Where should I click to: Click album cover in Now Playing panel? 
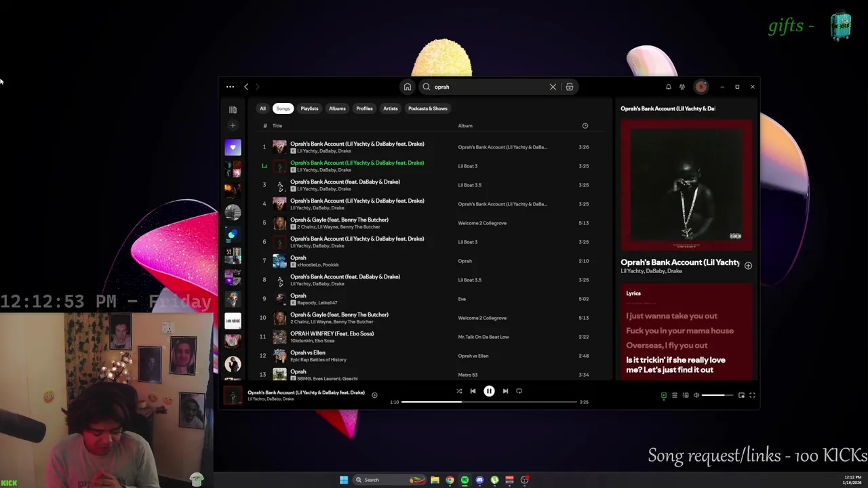[686, 185]
